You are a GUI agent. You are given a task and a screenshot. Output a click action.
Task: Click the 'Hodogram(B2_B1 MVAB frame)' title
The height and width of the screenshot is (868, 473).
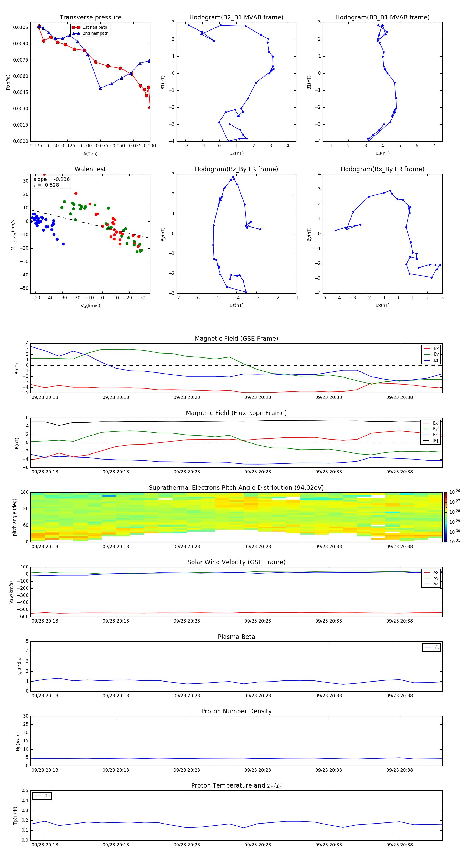pos(236,17)
